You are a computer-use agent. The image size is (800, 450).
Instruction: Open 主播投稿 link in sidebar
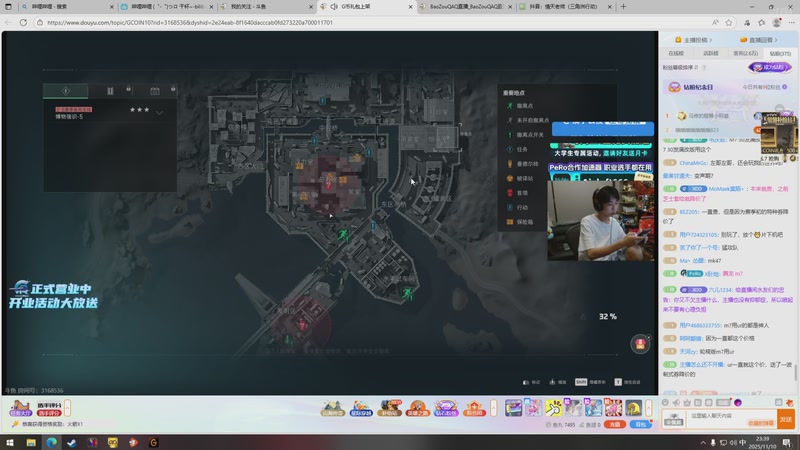coord(694,40)
